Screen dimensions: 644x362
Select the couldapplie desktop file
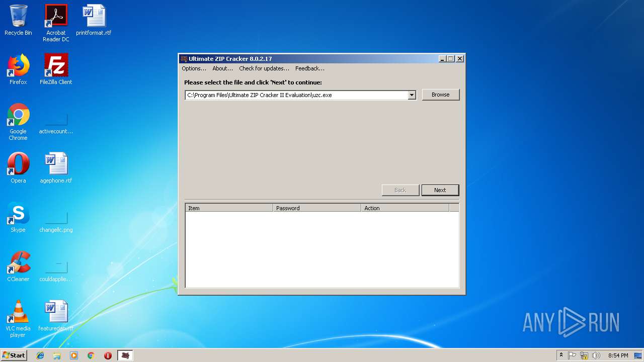(56, 272)
